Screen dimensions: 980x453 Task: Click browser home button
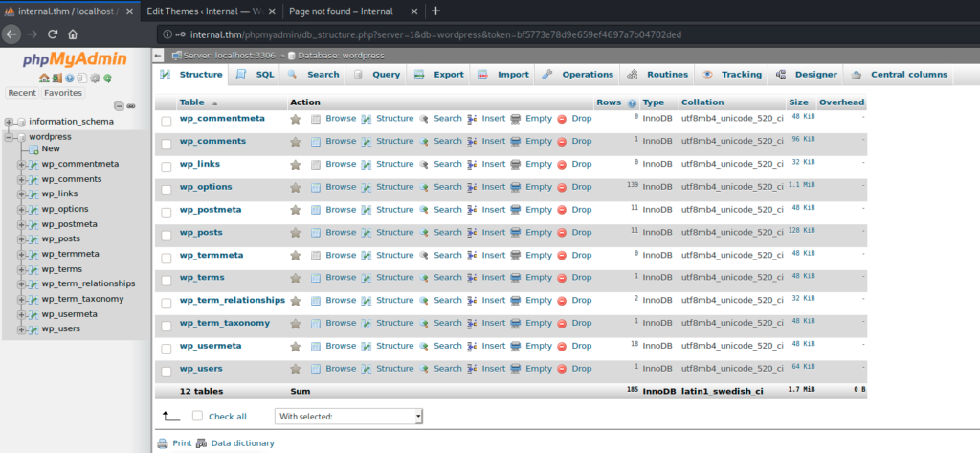tap(73, 34)
